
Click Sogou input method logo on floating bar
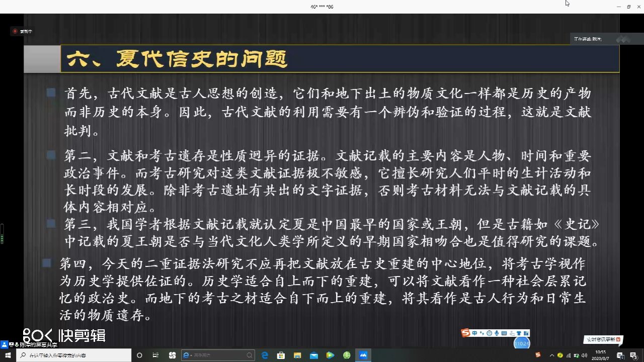pos(465,333)
